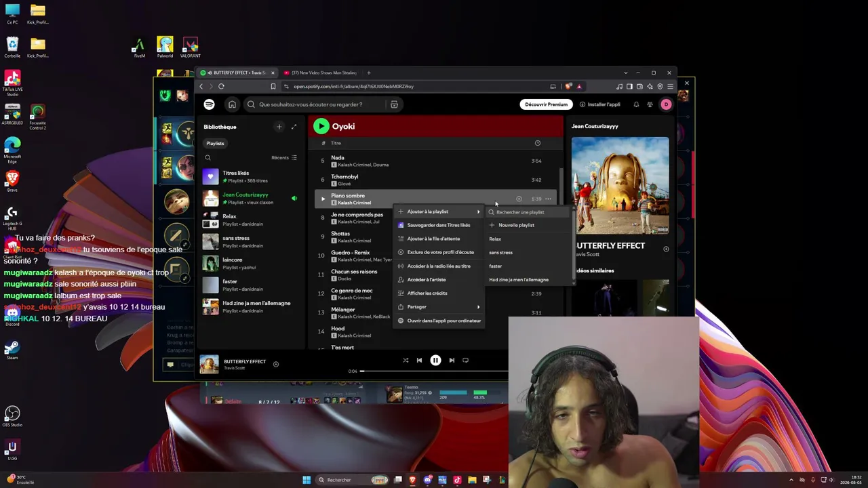Open the pink user profile avatar

point(666,104)
